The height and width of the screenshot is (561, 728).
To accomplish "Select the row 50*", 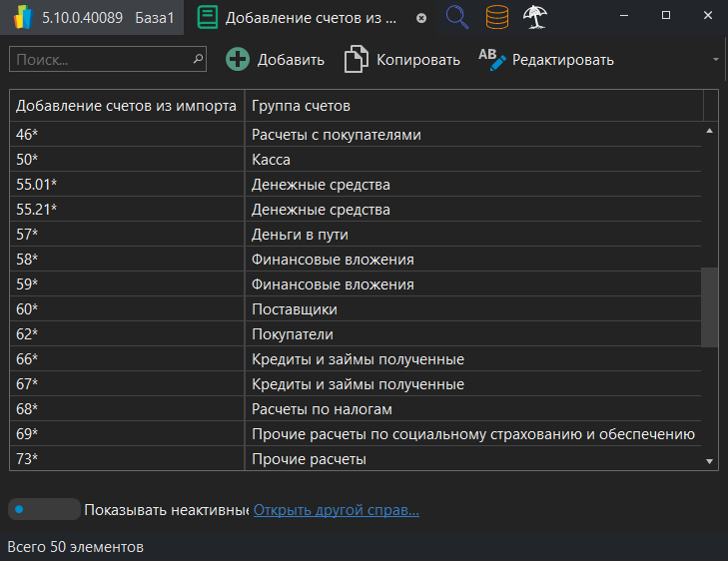I will [x=356, y=159].
